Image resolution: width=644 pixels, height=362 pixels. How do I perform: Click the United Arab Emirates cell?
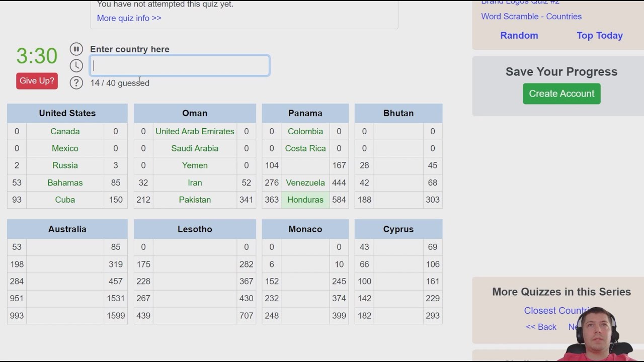(x=195, y=131)
